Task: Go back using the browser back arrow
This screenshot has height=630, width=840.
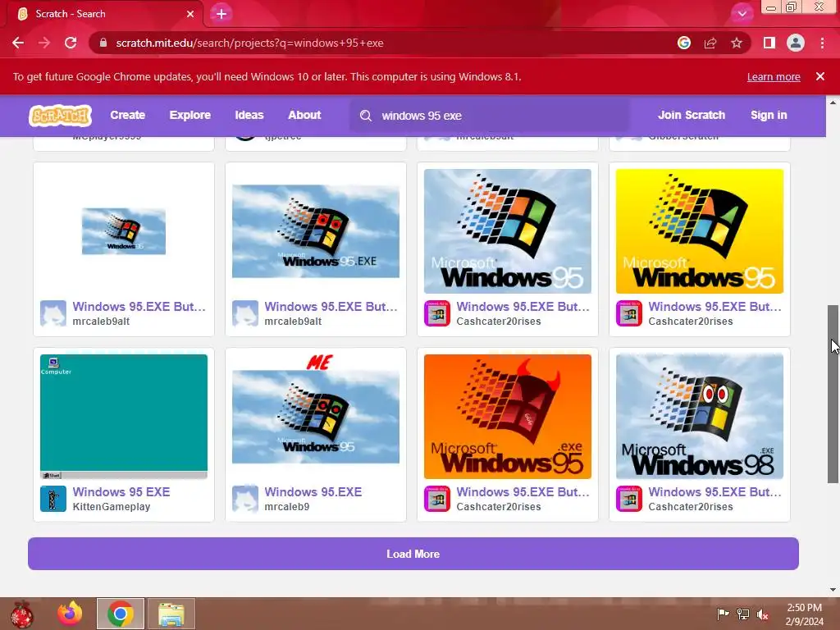Action: pos(18,43)
